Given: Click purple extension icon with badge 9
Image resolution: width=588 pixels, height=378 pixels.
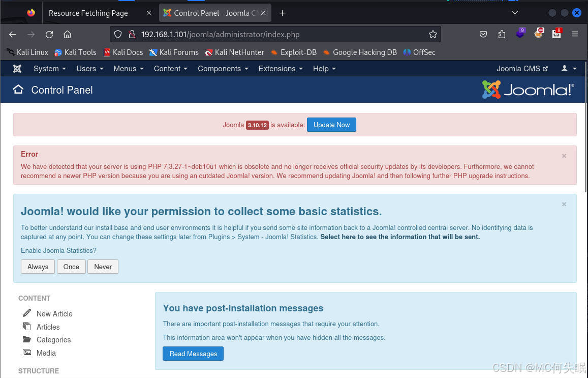Looking at the screenshot, I should pyautogui.click(x=520, y=33).
